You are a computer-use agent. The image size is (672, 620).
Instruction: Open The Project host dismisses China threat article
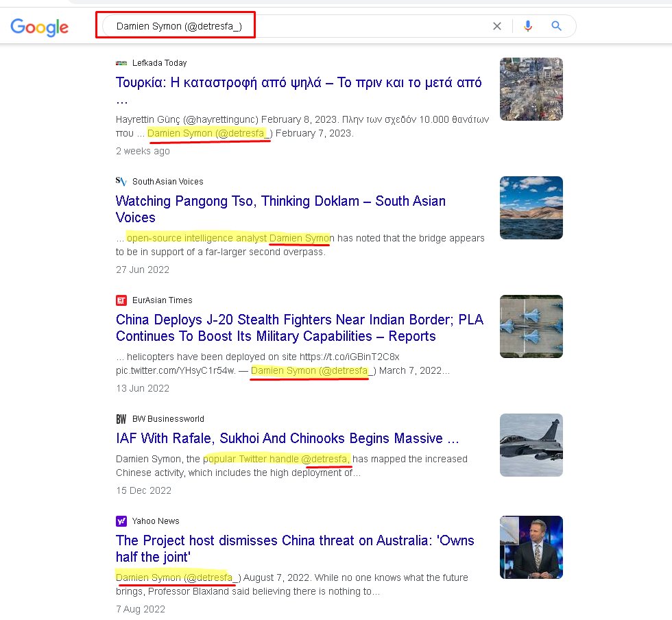295,549
